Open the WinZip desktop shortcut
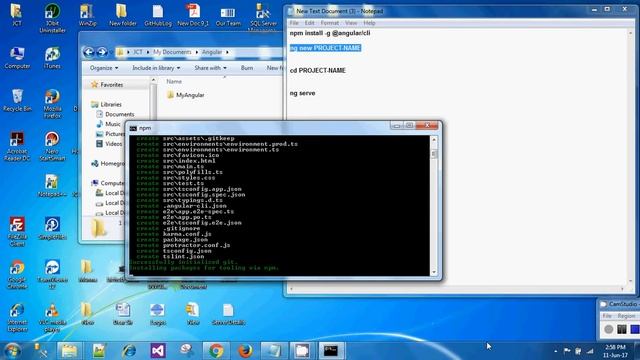This screenshot has height=360, width=640. pos(87,15)
